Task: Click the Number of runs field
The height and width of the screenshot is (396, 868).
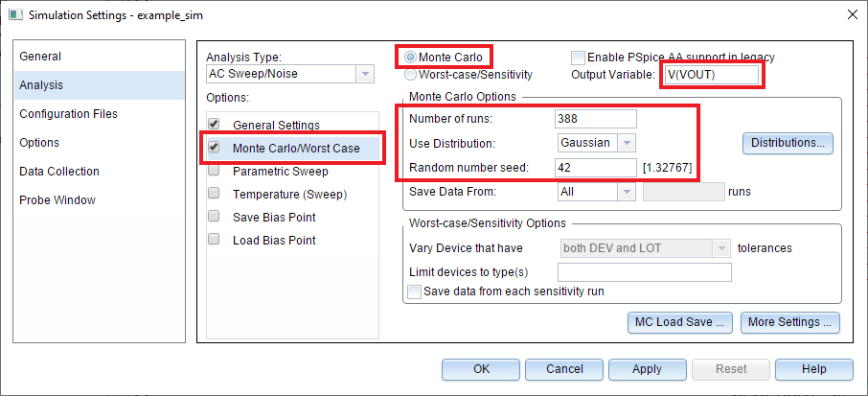Action: (595, 119)
